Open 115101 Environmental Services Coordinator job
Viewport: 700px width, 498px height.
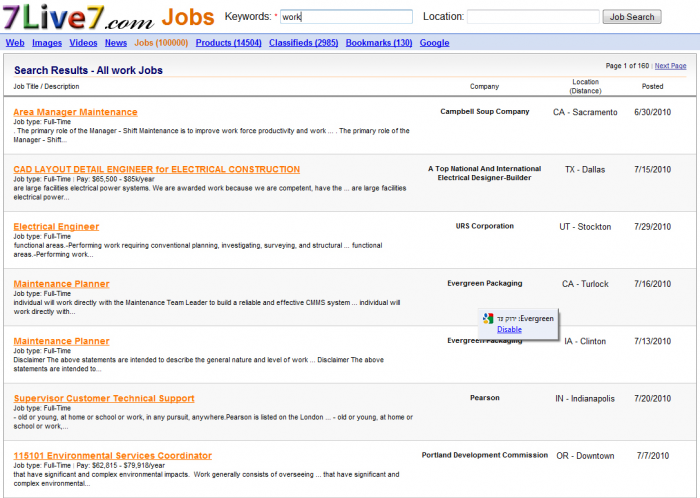[112, 456]
